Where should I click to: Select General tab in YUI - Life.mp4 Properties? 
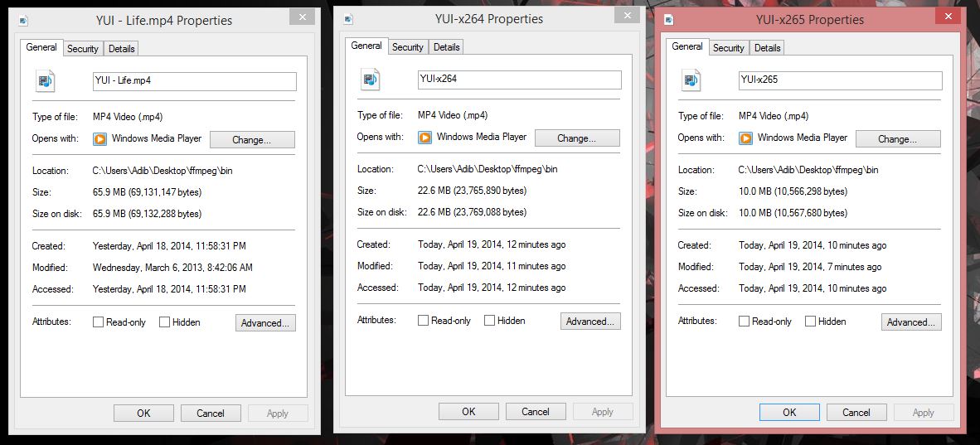pyautogui.click(x=41, y=47)
